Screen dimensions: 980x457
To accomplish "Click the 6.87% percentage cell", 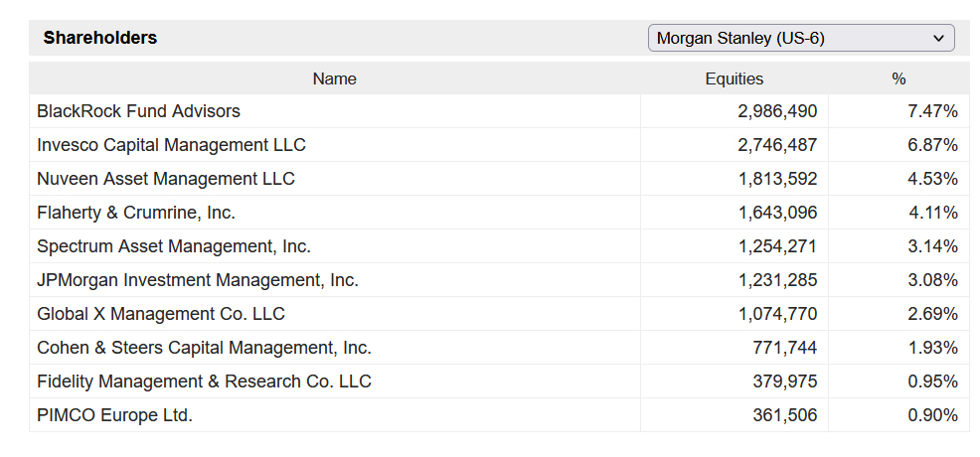I will 932,145.
